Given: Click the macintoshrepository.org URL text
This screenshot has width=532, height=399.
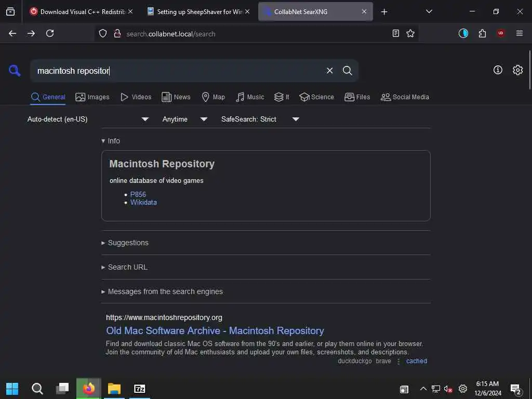Looking at the screenshot, I should pyautogui.click(x=164, y=317).
